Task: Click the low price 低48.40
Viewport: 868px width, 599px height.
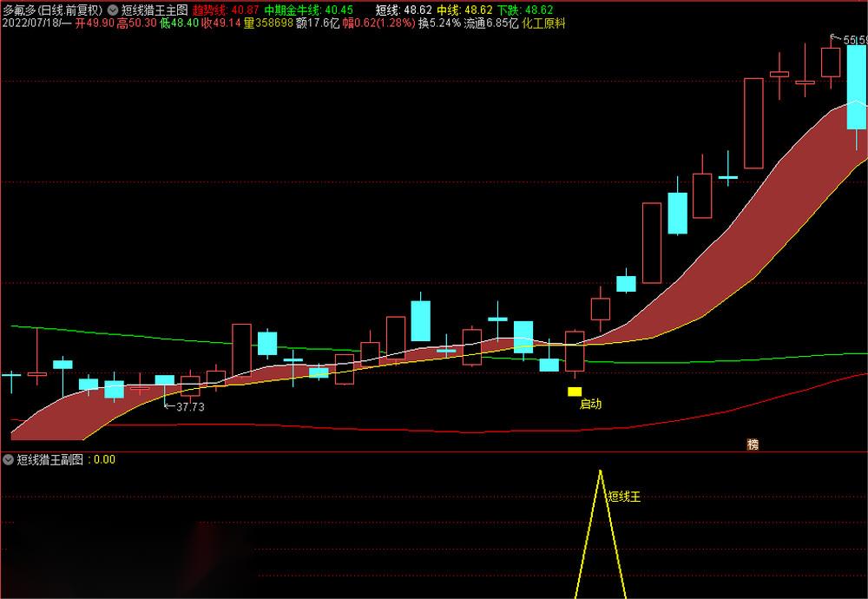Action: 180,23
